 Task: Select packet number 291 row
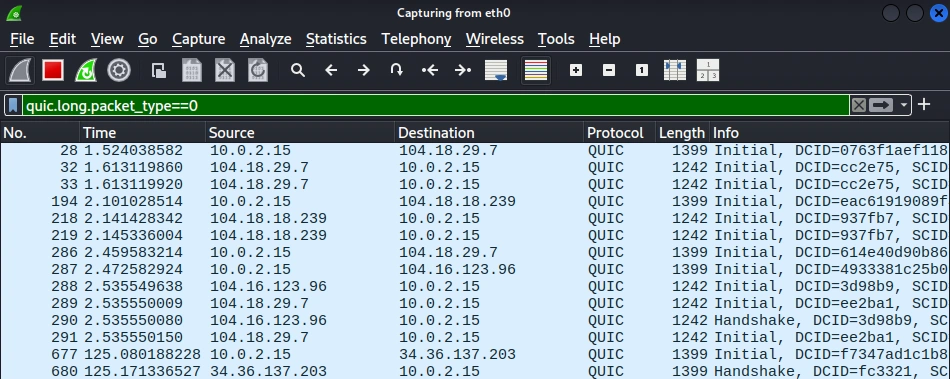[475, 337]
